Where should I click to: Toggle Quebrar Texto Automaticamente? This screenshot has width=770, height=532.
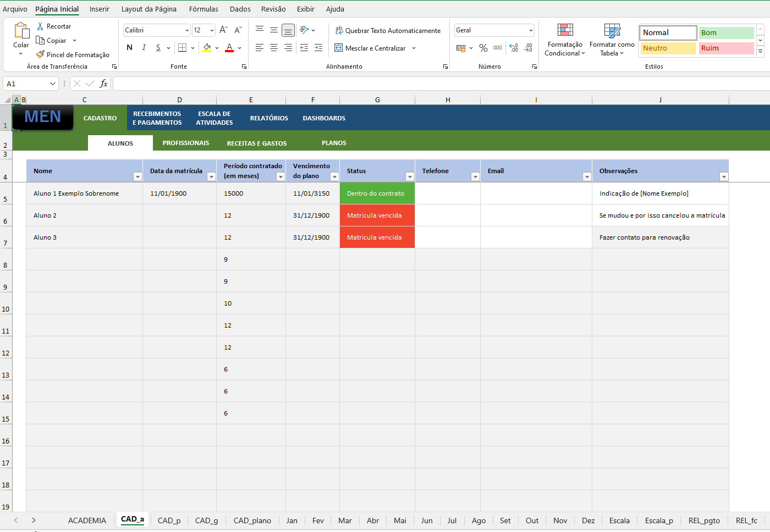[388, 31]
